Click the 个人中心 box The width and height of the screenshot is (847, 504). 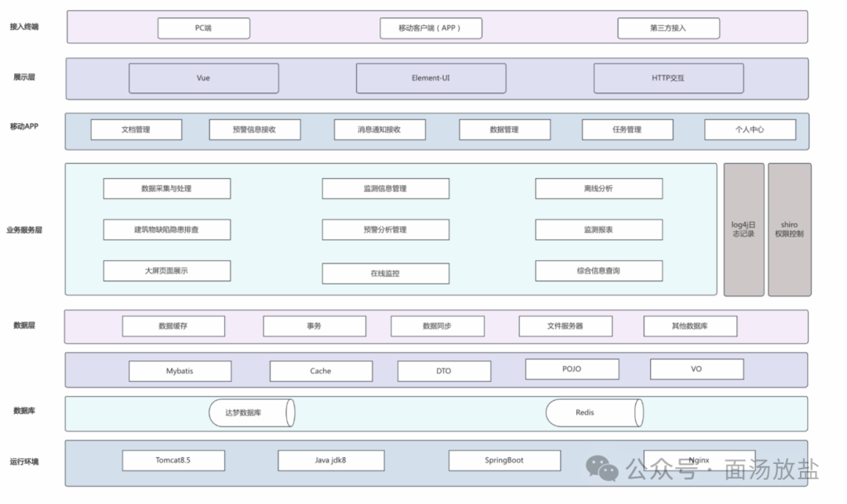[x=751, y=129]
